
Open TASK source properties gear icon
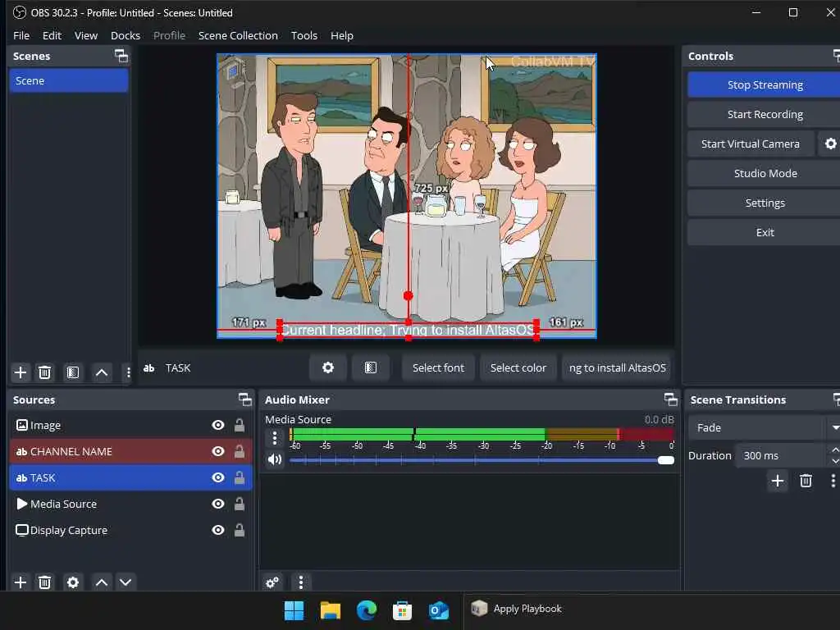pos(328,367)
